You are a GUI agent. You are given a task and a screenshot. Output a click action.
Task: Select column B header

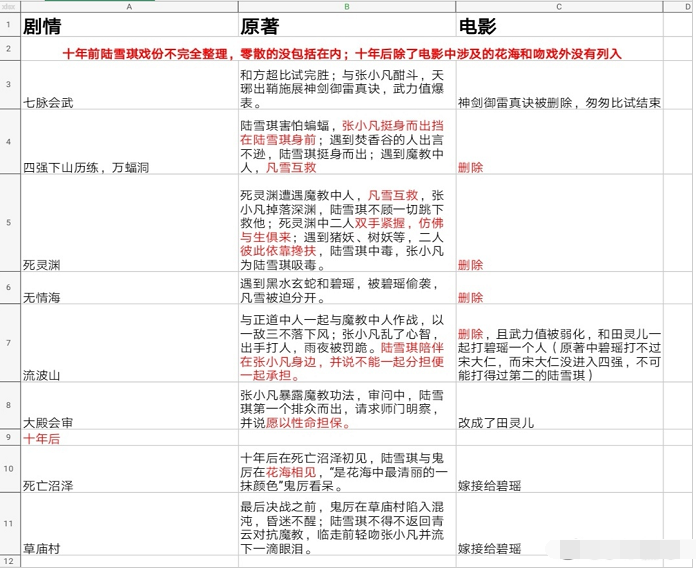pos(347,7)
